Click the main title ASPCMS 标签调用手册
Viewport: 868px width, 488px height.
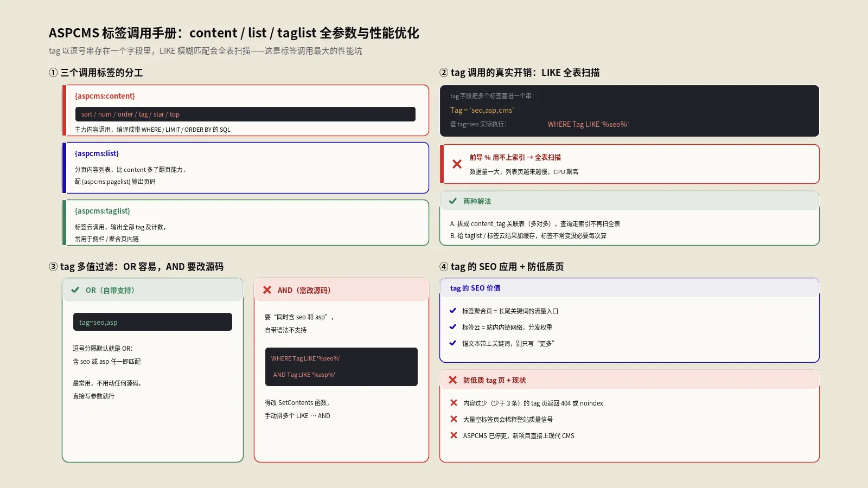[234, 33]
